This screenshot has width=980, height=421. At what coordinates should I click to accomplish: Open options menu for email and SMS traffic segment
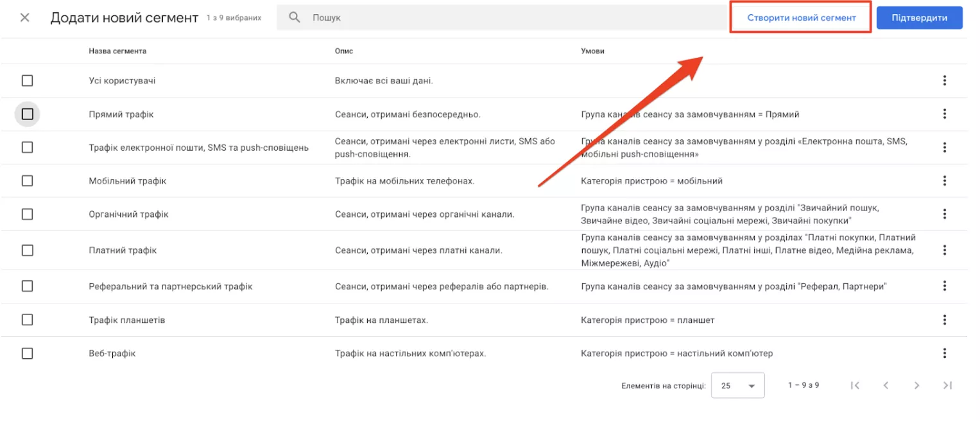[x=944, y=147]
